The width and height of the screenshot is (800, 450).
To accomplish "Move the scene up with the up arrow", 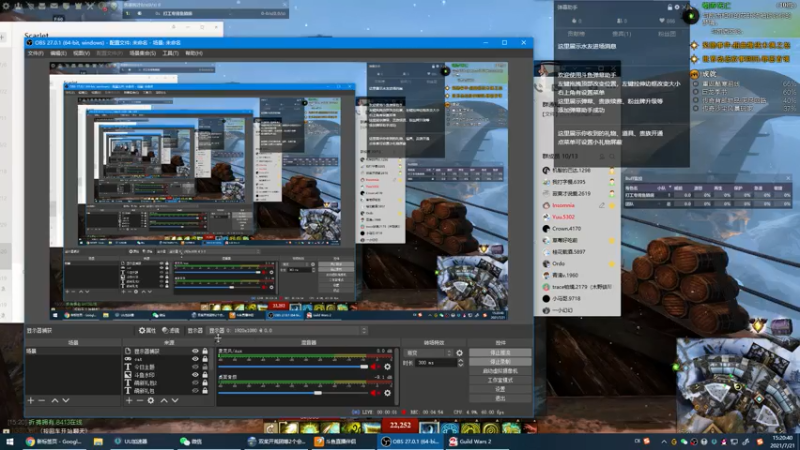I will pos(55,401).
